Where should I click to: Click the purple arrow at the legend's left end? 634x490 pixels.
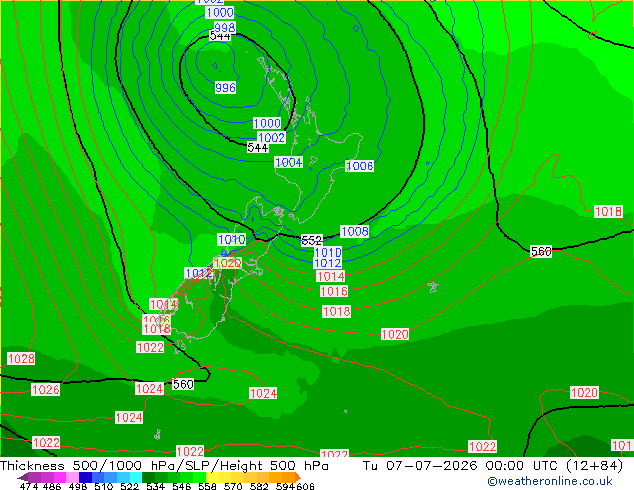click(23, 477)
